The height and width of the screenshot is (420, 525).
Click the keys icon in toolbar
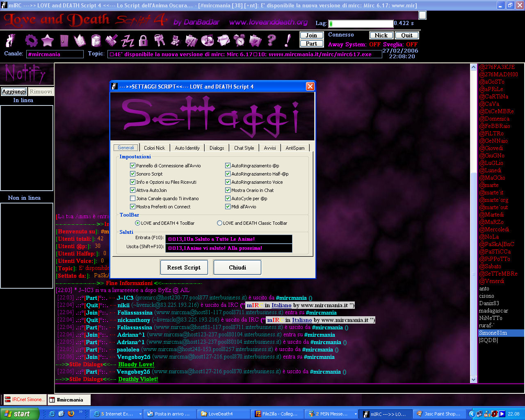(159, 41)
